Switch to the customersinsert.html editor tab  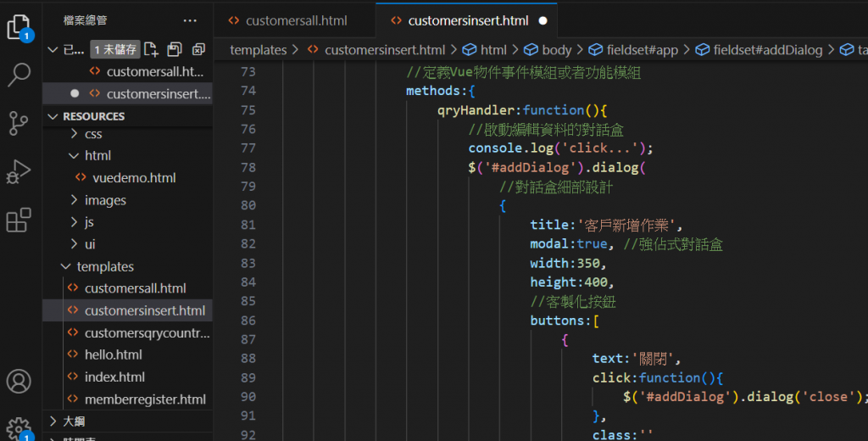467,20
